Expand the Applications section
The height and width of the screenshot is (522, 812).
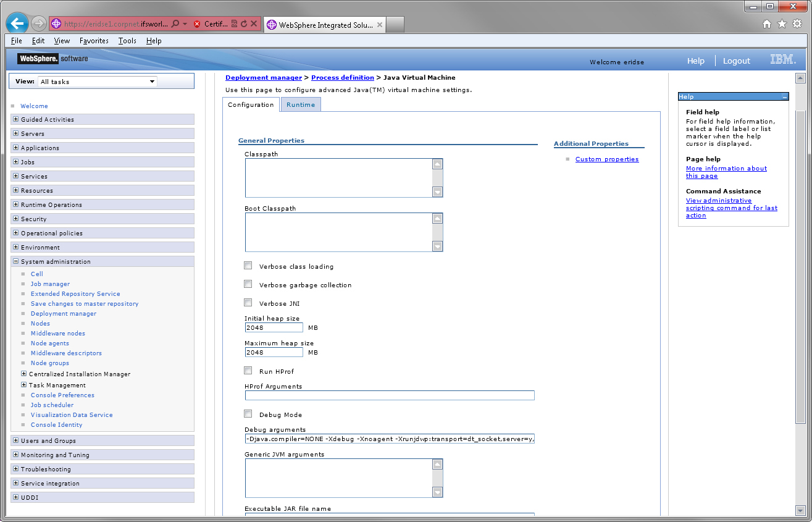(x=15, y=148)
